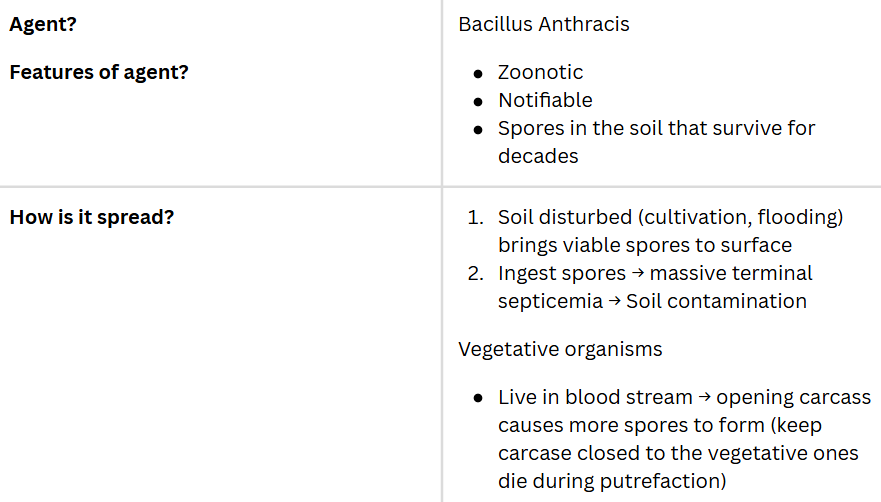
Task: Click the word "decades"
Action: (538, 156)
